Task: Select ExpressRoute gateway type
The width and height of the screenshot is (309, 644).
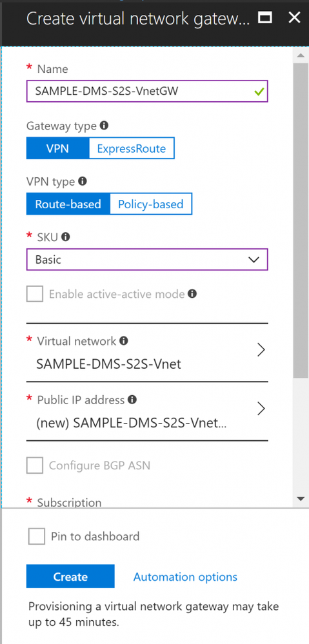Action: pos(132,148)
